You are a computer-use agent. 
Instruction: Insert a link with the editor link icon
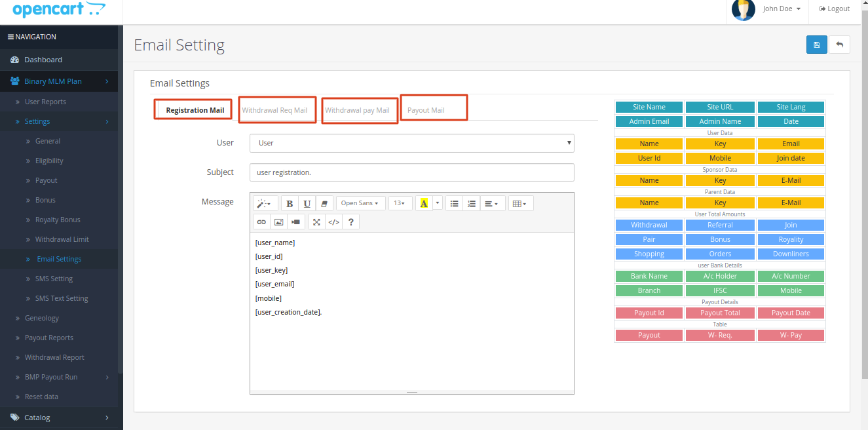click(x=261, y=222)
